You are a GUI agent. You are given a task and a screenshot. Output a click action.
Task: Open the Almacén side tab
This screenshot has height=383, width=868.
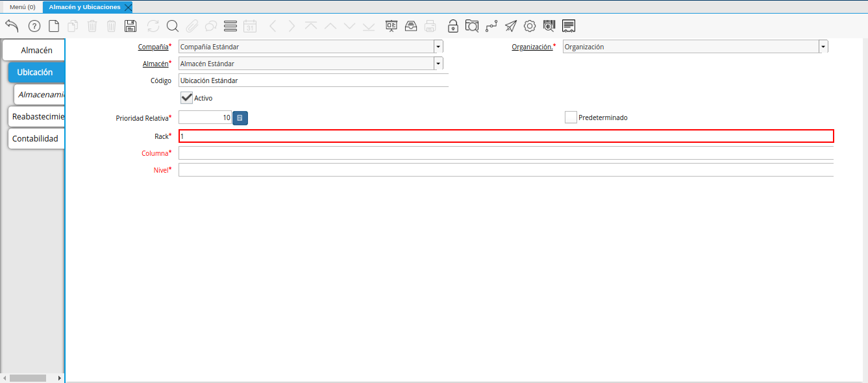click(34, 50)
